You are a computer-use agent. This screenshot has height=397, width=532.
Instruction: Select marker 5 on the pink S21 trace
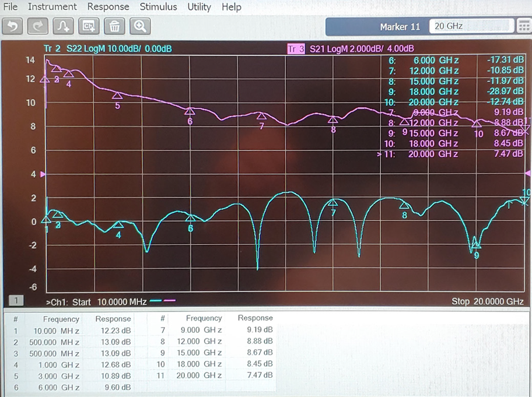click(x=117, y=96)
